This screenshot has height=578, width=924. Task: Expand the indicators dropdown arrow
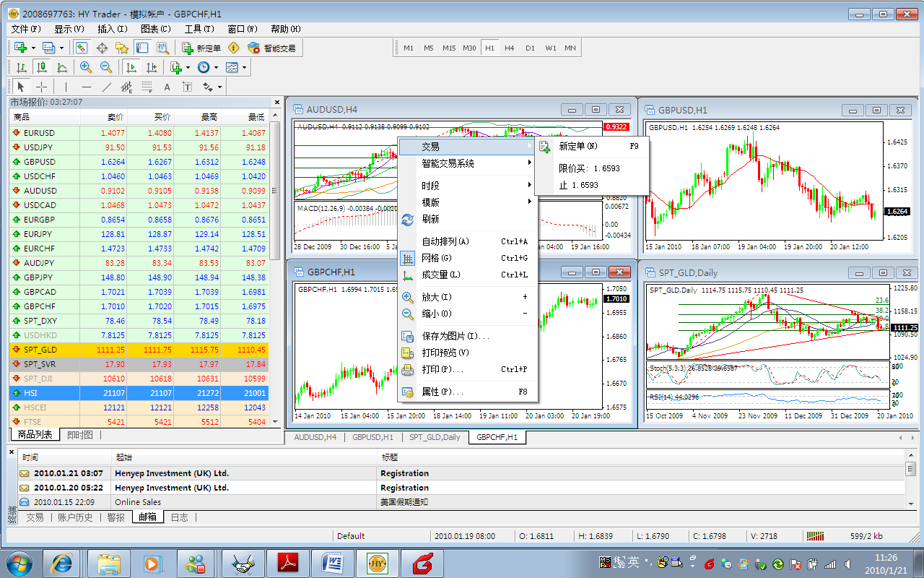click(x=188, y=67)
